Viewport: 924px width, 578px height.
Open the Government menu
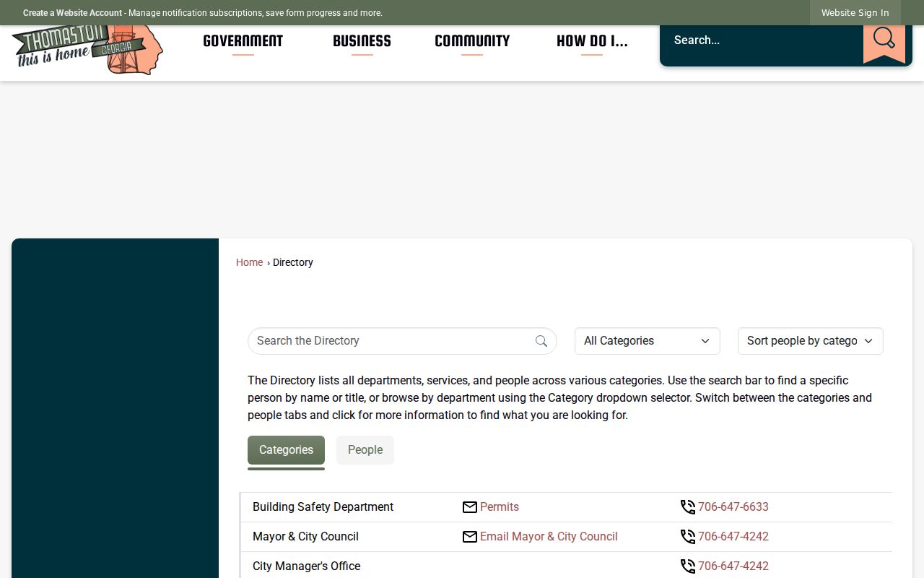pos(243,41)
